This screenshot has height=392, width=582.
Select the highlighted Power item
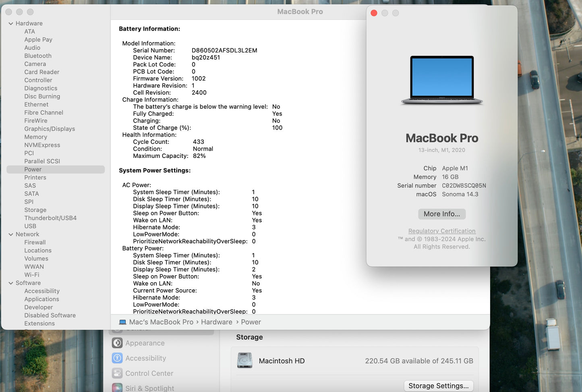point(56,169)
